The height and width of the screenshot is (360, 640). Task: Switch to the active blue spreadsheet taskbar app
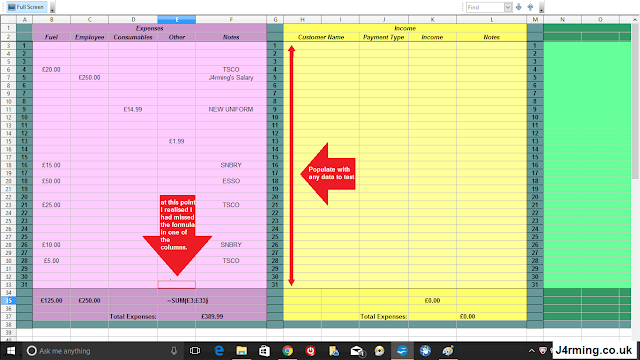[x=402, y=351]
